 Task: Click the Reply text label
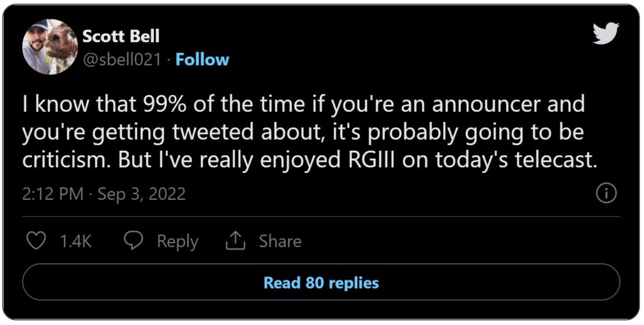pos(177,241)
